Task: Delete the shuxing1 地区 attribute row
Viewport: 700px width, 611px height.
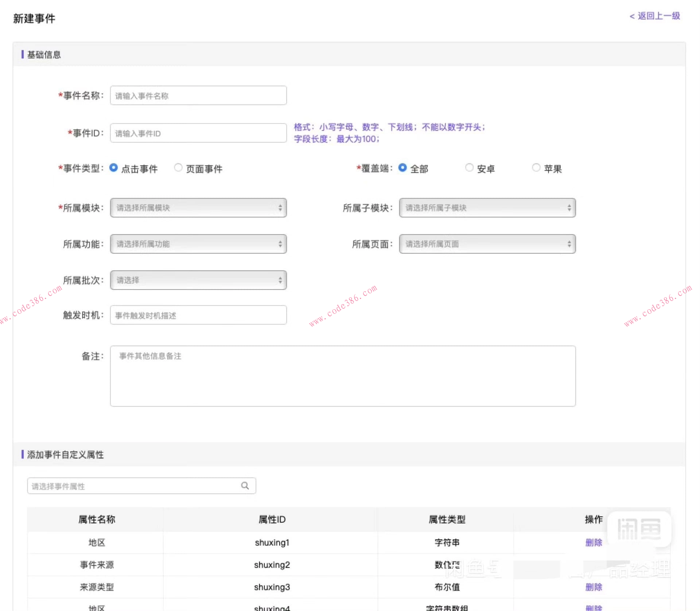Action: tap(594, 542)
